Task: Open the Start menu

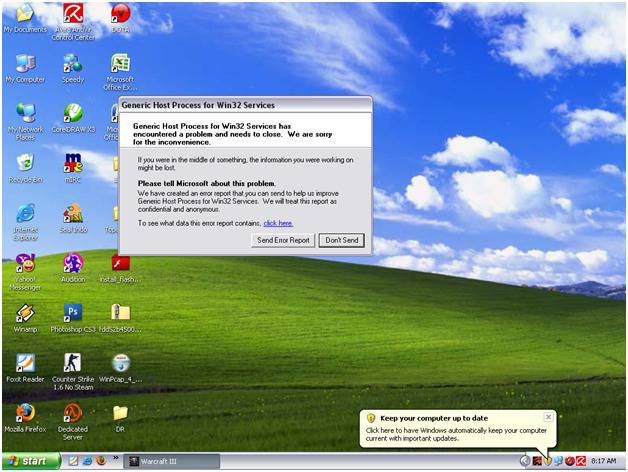Action: [x=31, y=461]
